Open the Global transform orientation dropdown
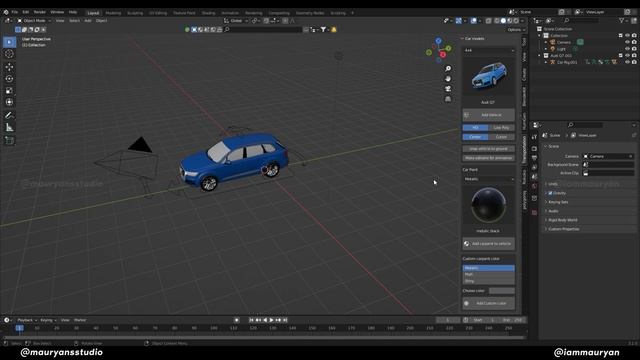This screenshot has width=640, height=360. click(x=236, y=20)
